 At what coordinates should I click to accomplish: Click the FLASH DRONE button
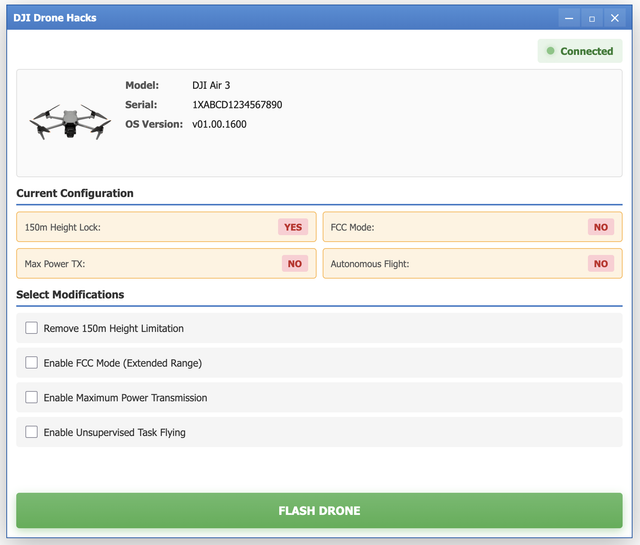pos(319,510)
